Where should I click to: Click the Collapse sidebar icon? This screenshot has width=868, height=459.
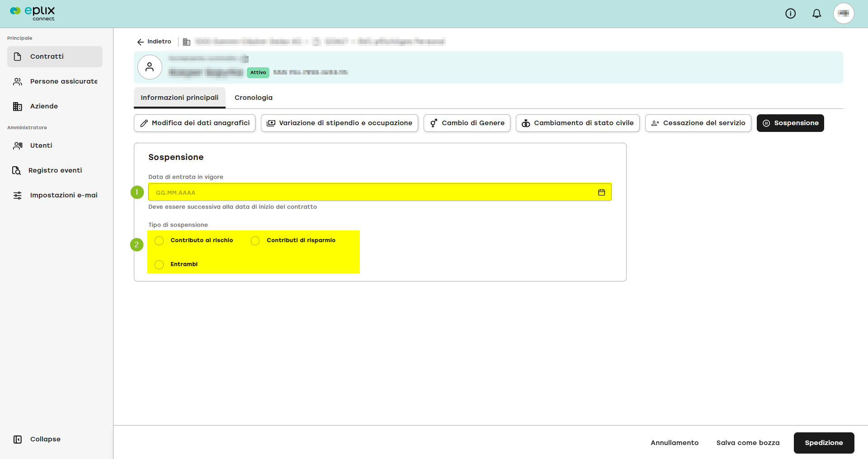18,440
